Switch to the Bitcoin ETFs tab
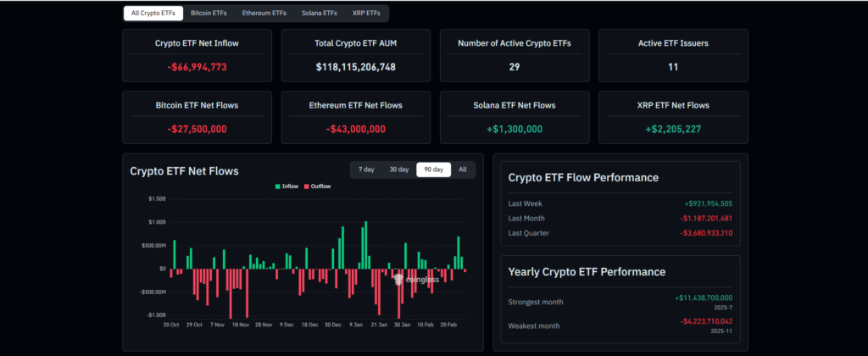Screen dimensions: 868x356 coord(209,14)
